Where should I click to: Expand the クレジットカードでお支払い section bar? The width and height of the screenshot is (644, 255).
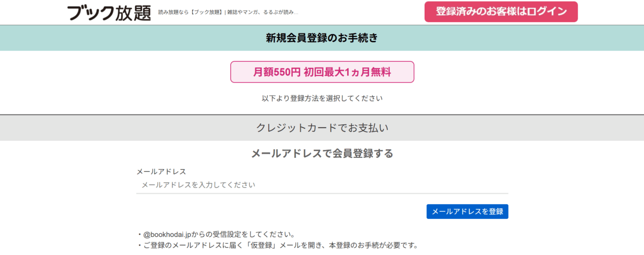pos(322,128)
